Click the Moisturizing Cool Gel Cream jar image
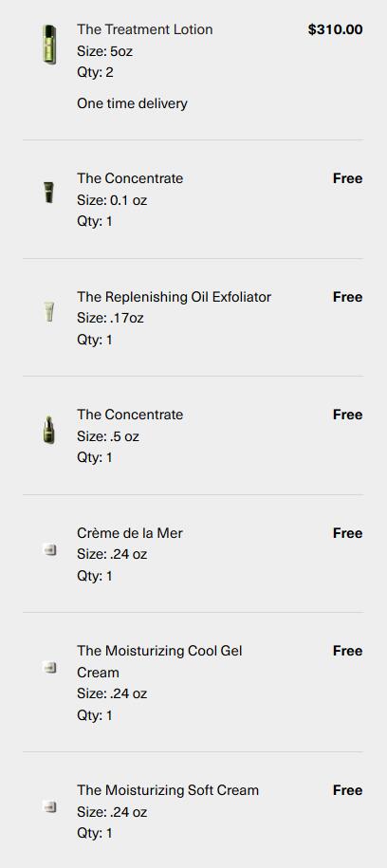 coord(49,668)
